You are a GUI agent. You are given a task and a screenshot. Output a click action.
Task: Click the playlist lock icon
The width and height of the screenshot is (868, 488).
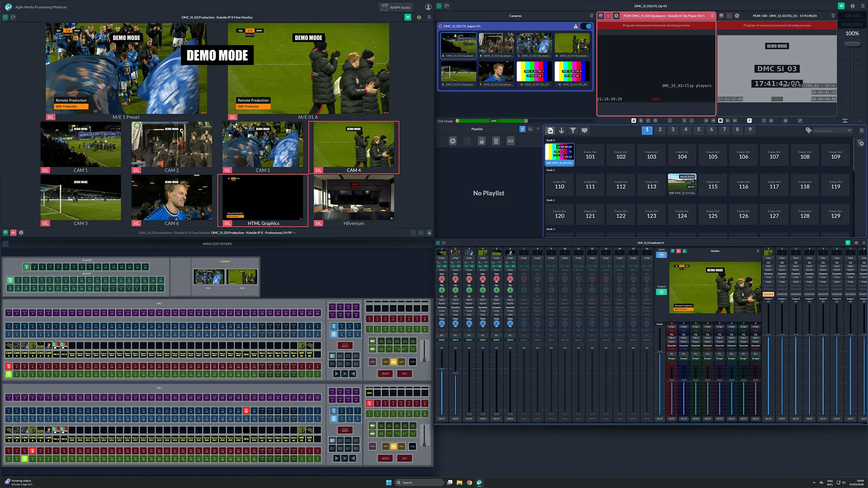tap(482, 141)
